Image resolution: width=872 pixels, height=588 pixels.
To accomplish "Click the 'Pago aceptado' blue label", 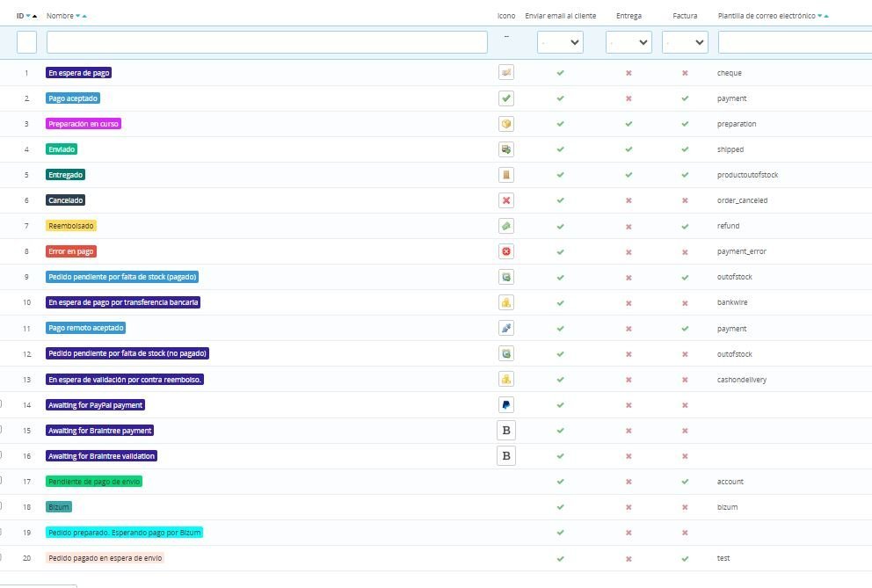I will click(73, 98).
